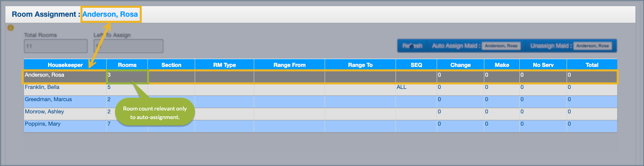Click the orange info icon
Viewport: 644px width, 166px height.
pyautogui.click(x=11, y=28)
